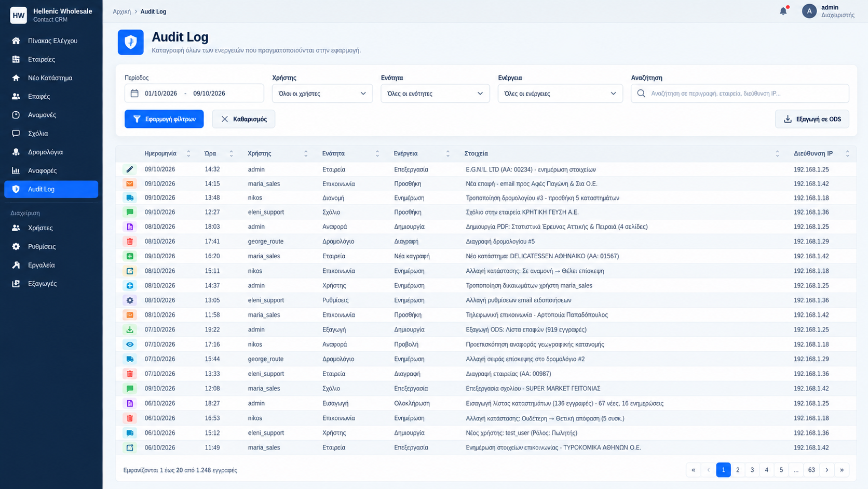Viewport: 868px width, 489px height.
Task: Click the pencil icon on the E.G.N.IL LTD row
Action: click(130, 169)
